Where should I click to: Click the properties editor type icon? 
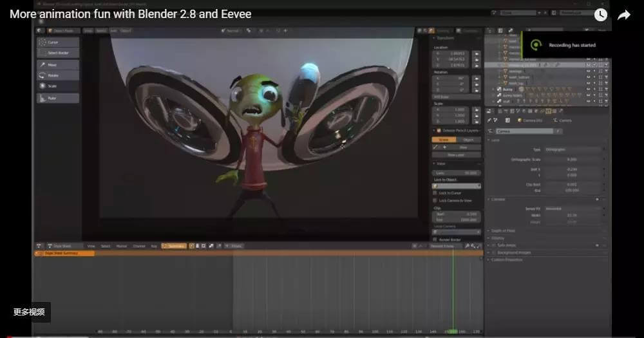tap(489, 111)
